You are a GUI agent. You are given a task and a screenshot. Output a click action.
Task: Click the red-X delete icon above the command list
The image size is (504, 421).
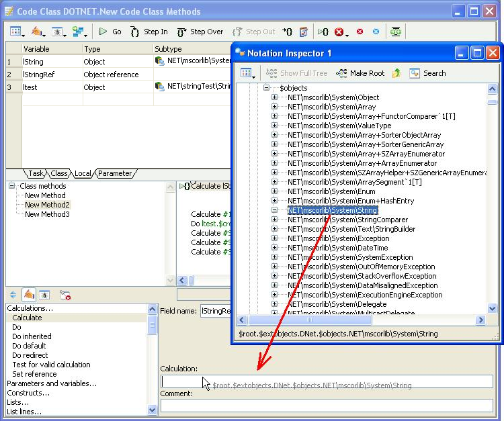[65, 295]
